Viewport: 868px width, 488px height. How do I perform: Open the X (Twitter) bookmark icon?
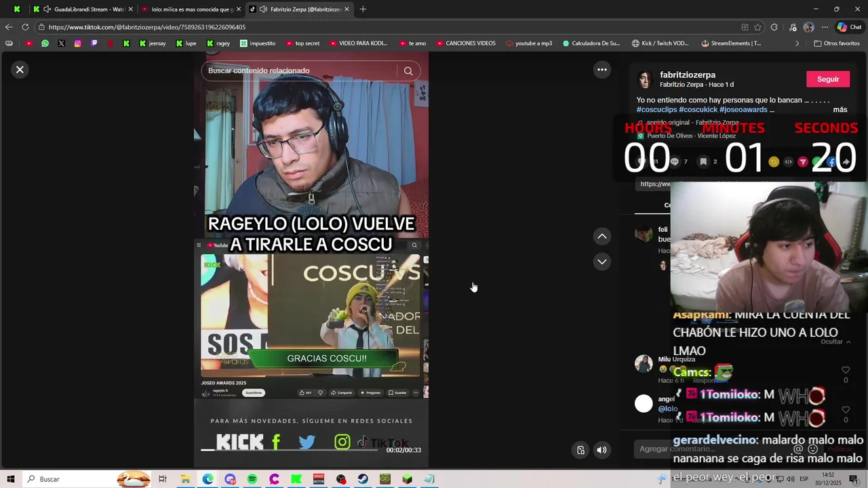click(x=61, y=43)
